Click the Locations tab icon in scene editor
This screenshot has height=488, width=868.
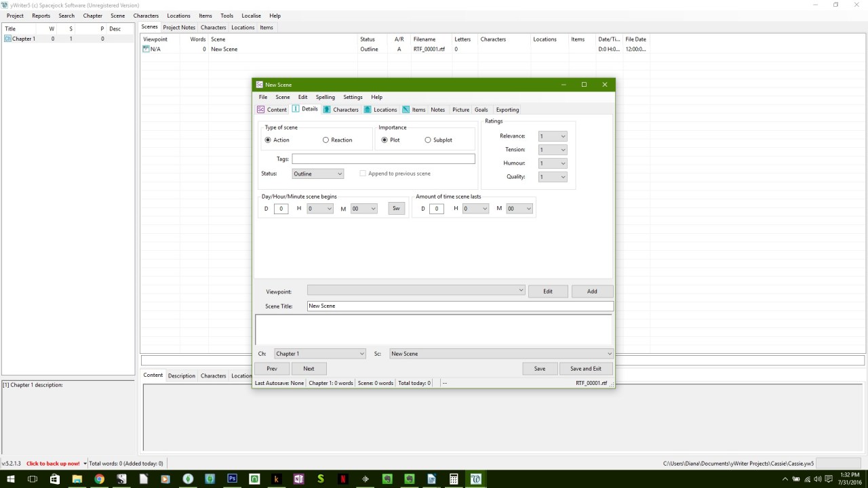pyautogui.click(x=368, y=110)
